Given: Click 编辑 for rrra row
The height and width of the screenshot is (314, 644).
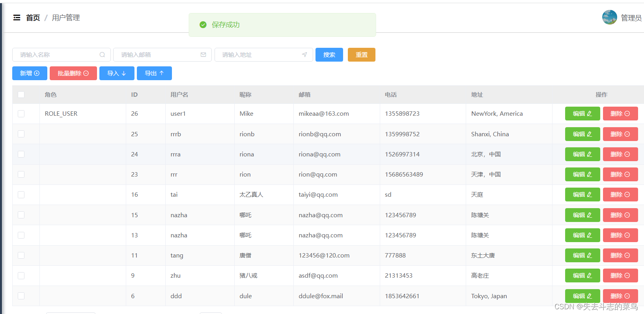Looking at the screenshot, I should (x=582, y=154).
